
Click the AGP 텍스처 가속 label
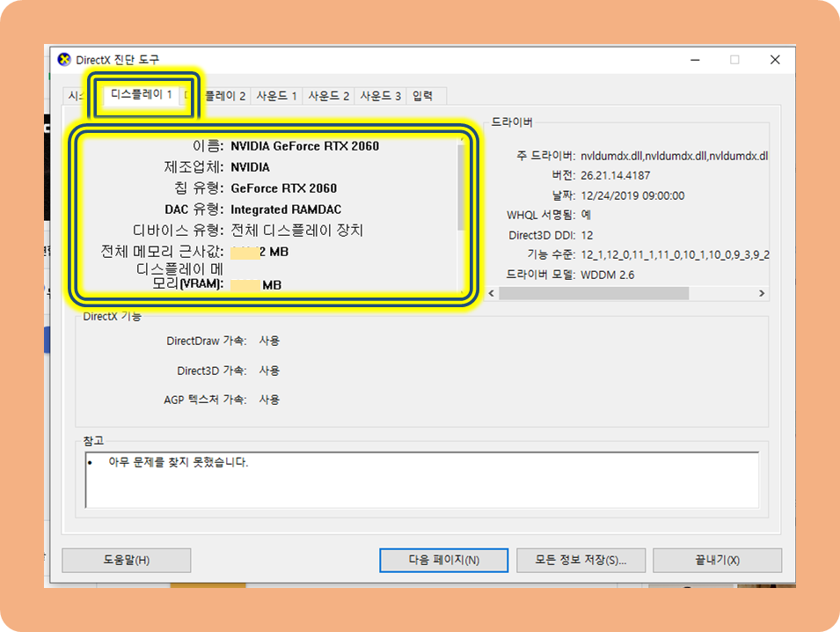point(205,400)
